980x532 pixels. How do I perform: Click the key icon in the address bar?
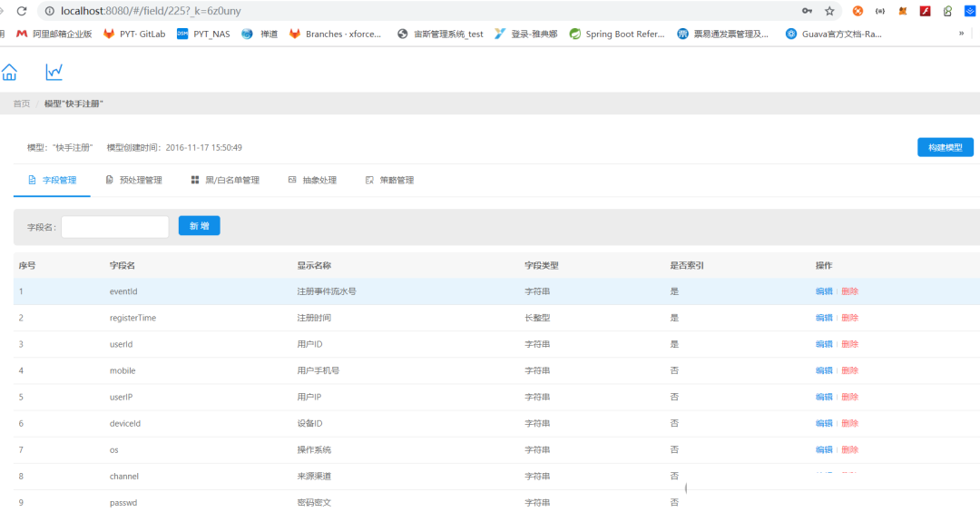(x=807, y=11)
